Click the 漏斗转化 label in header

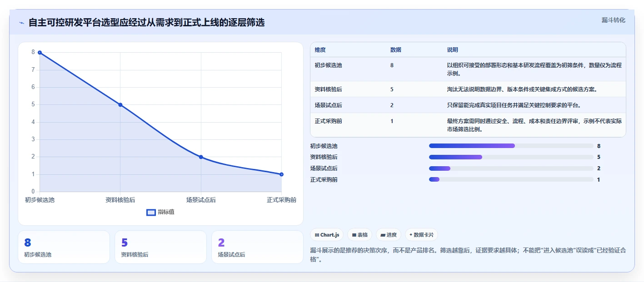(614, 20)
